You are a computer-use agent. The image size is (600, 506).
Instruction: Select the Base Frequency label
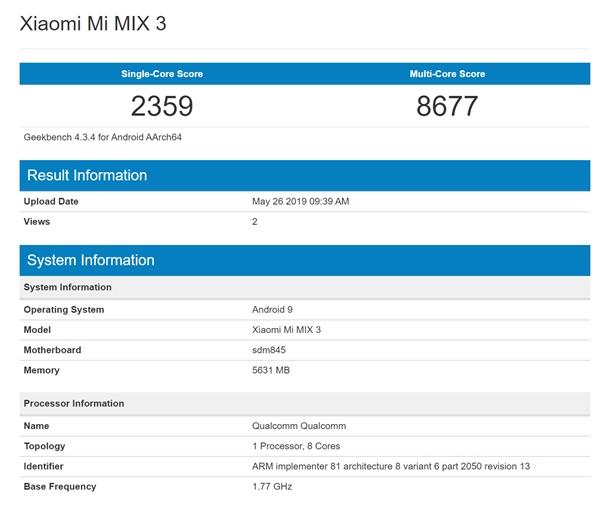coord(60,486)
